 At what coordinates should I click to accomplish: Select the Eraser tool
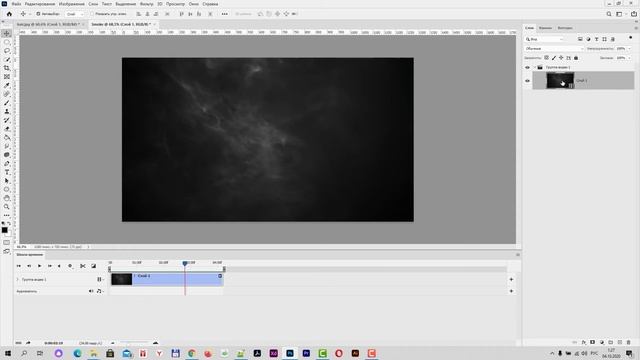pos(7,129)
